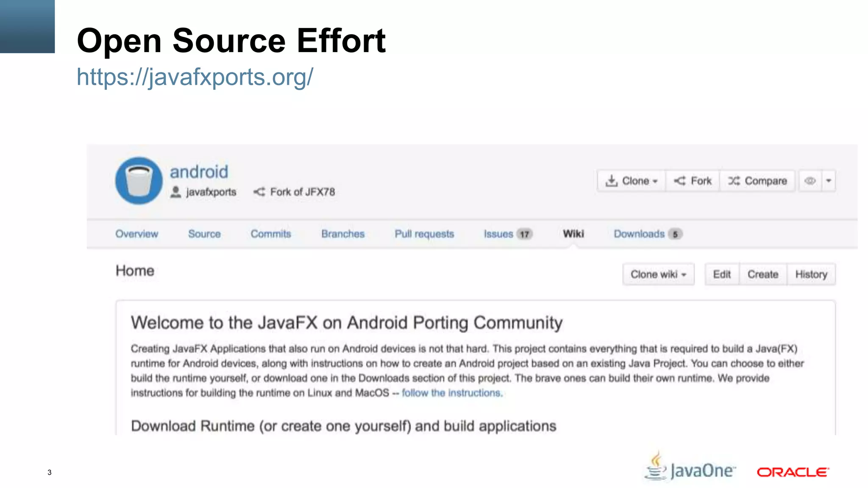Click the Downloads count badge 5
The width and height of the screenshot is (868, 488).
point(675,234)
